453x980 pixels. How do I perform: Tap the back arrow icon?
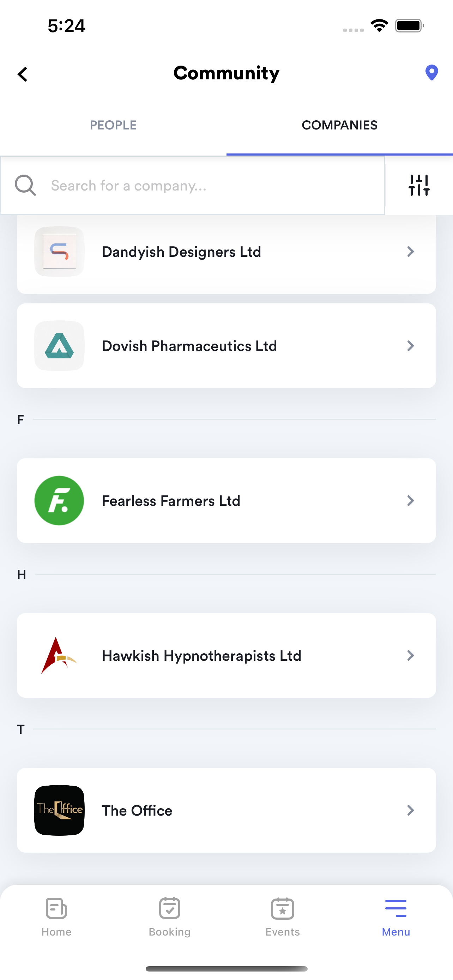click(23, 74)
